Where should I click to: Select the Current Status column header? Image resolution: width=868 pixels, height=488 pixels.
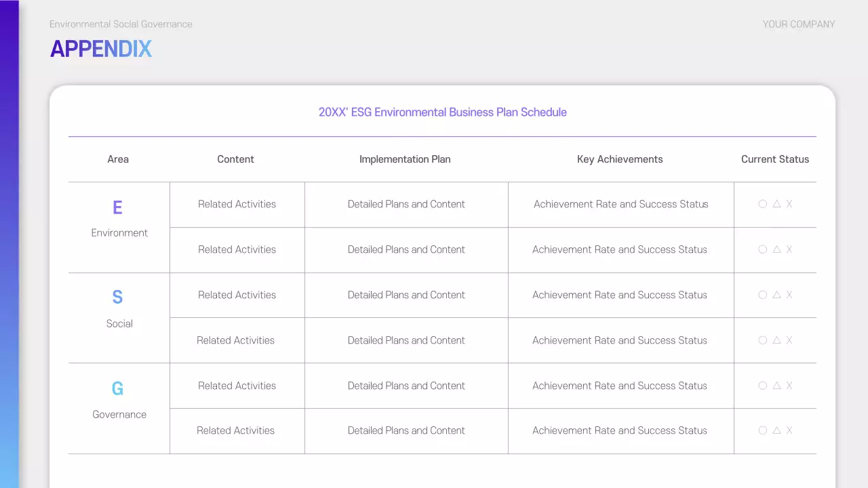click(774, 159)
